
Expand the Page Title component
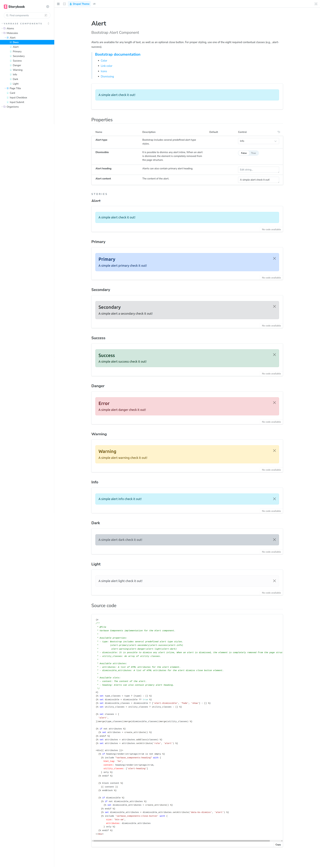pos(15,88)
